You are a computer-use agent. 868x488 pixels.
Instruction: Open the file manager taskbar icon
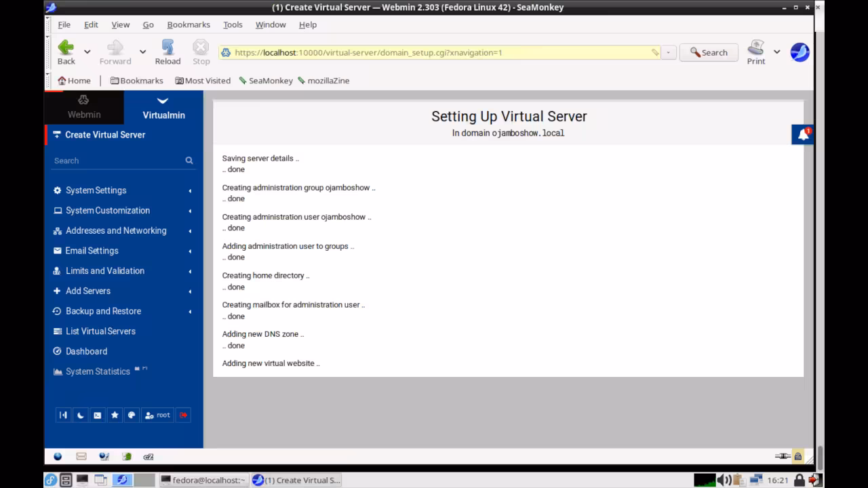66,480
